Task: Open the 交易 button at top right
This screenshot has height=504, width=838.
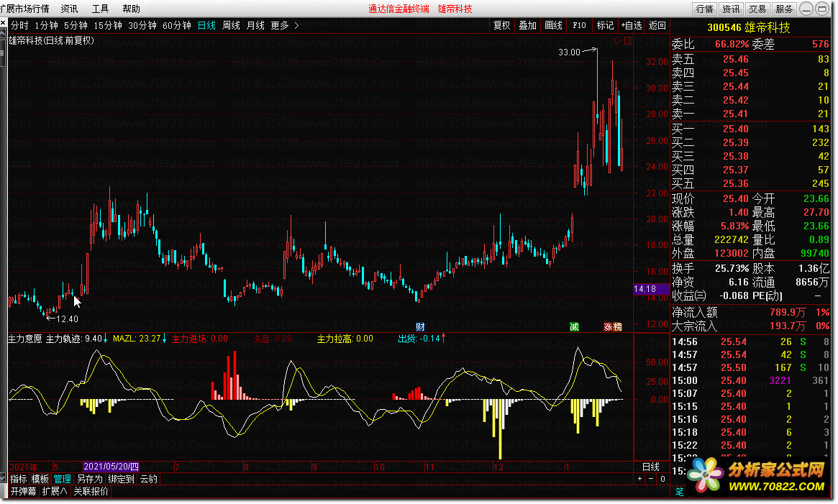Action: point(757,9)
